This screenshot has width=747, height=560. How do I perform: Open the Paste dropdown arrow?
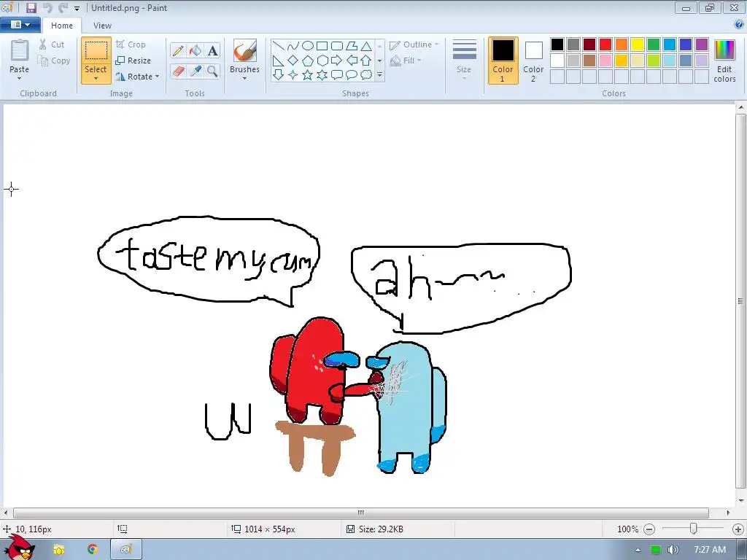coord(19,79)
